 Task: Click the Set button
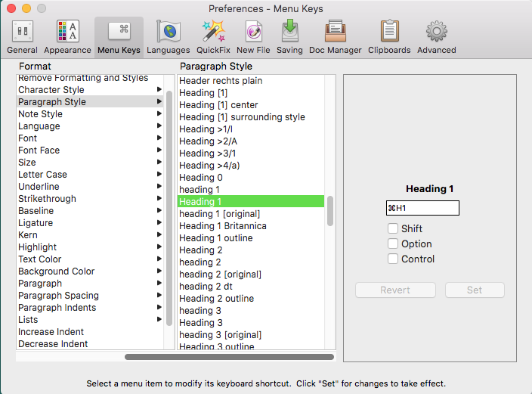pyautogui.click(x=475, y=290)
